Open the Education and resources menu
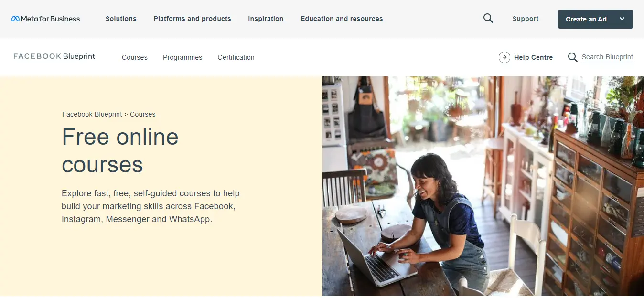The height and width of the screenshot is (298, 644). pyautogui.click(x=342, y=19)
